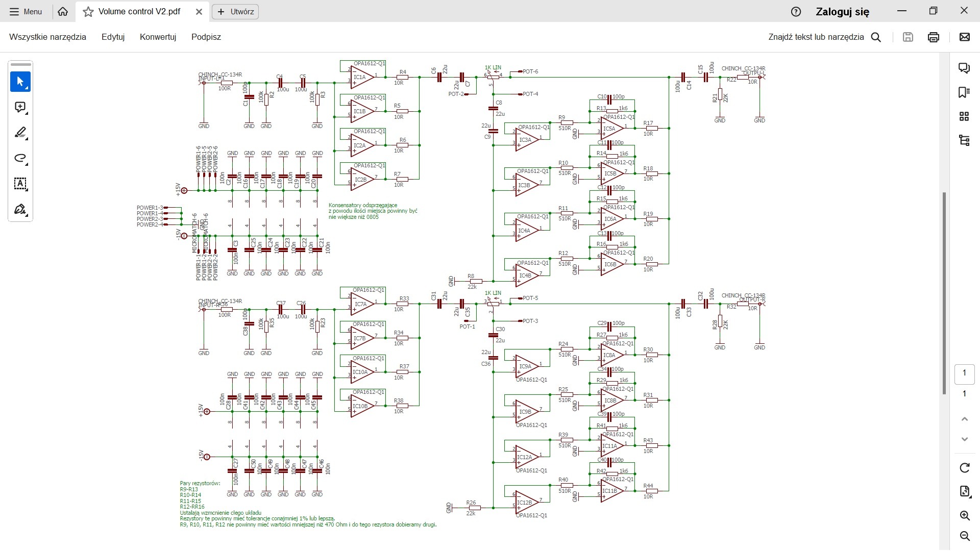980x551 pixels.
Task: Print the document with printer icon
Action: pyautogui.click(x=934, y=37)
